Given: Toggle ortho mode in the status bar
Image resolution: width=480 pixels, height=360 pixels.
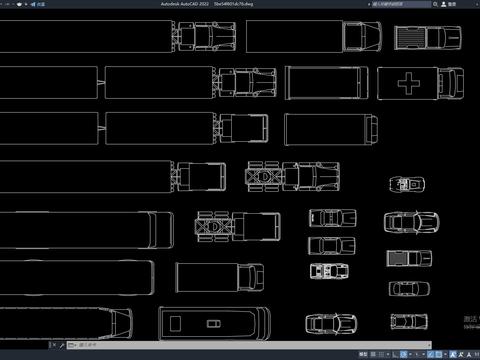Looking at the screenshot, I should [x=394, y=354].
